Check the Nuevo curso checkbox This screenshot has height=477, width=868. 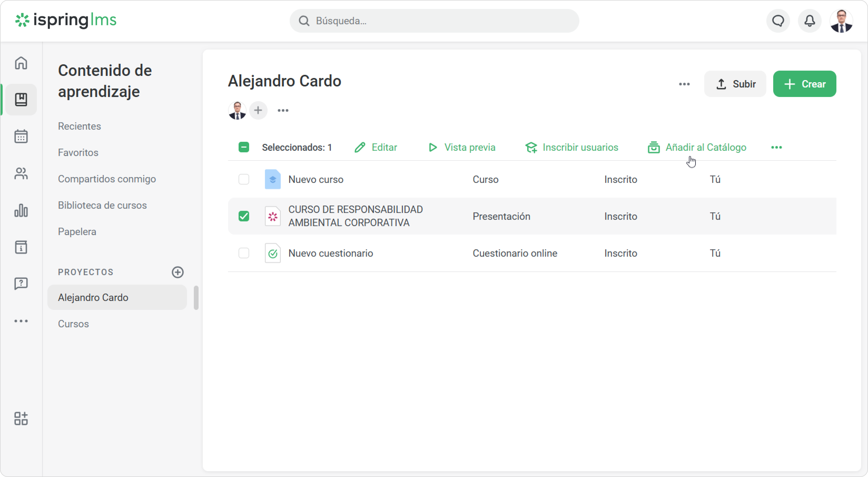(x=244, y=179)
